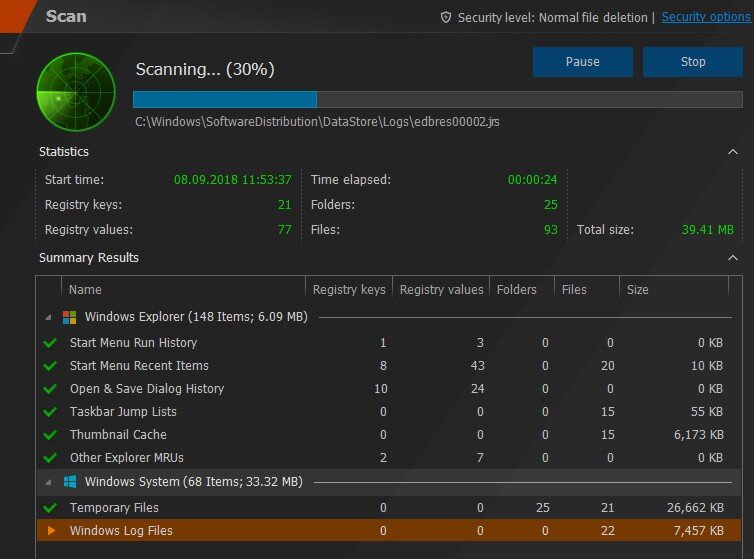Select the Start Menu Run History row
This screenshot has width=754, height=559.
(389, 343)
